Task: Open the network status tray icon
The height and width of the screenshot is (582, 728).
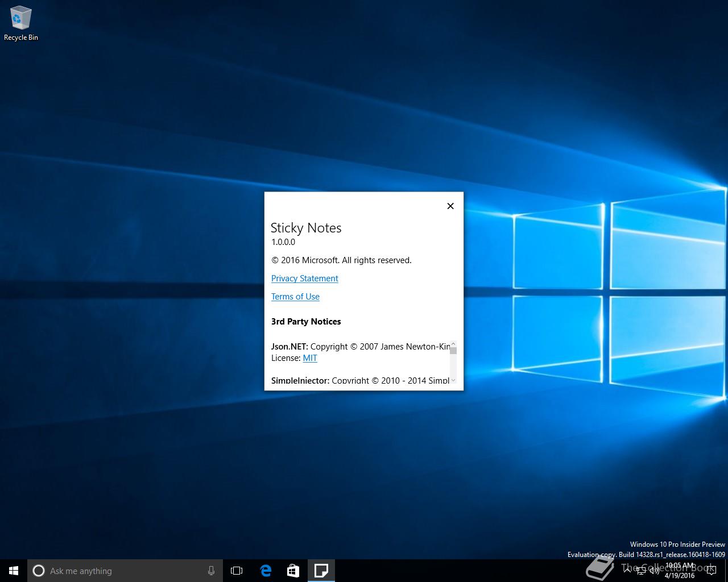Action: click(641, 571)
